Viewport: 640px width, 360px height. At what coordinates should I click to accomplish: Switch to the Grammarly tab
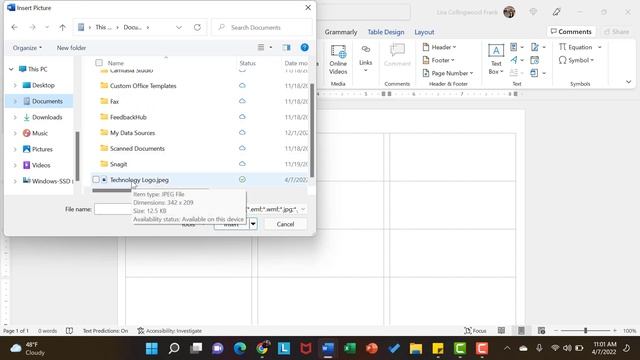(x=341, y=32)
